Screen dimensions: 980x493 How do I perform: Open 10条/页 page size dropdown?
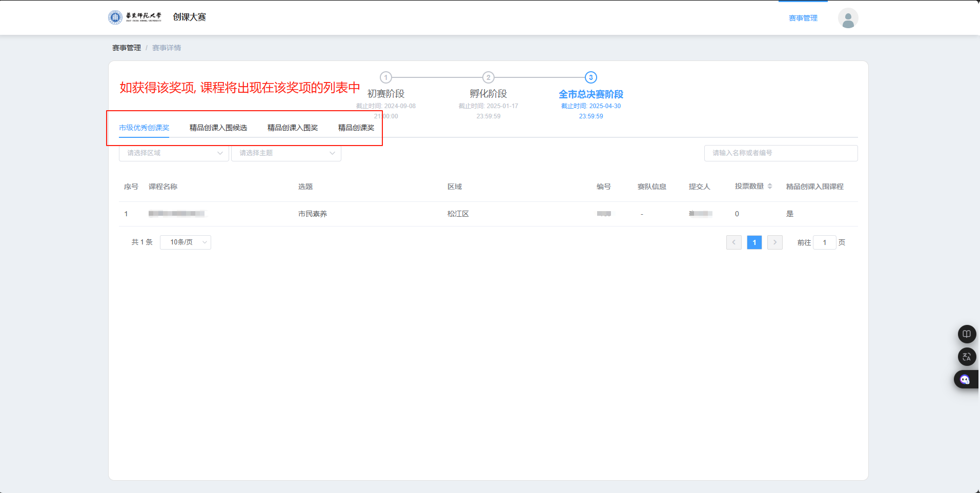(x=186, y=242)
